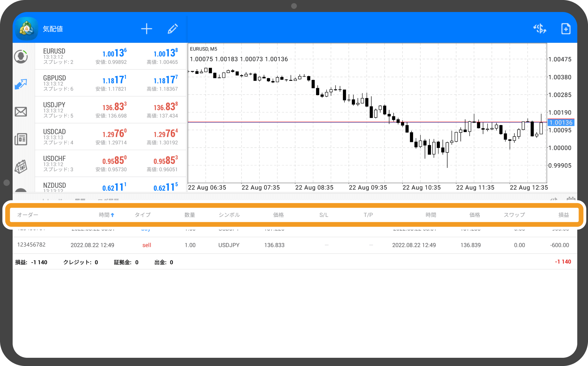Click the 1.00475 price axis label
Screen dimensions: 588x366
pyautogui.click(x=560, y=59)
